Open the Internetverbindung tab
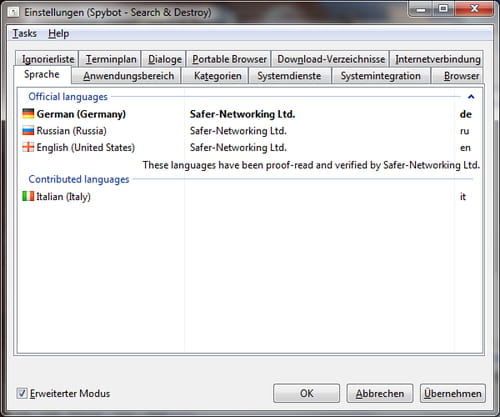The width and height of the screenshot is (500, 417). 437,59
